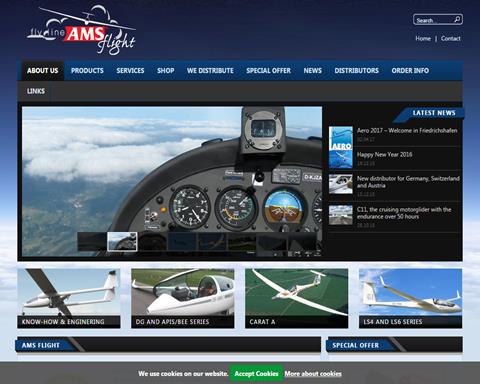Go to the News menu item
This screenshot has height=384, width=480.
pyautogui.click(x=312, y=71)
